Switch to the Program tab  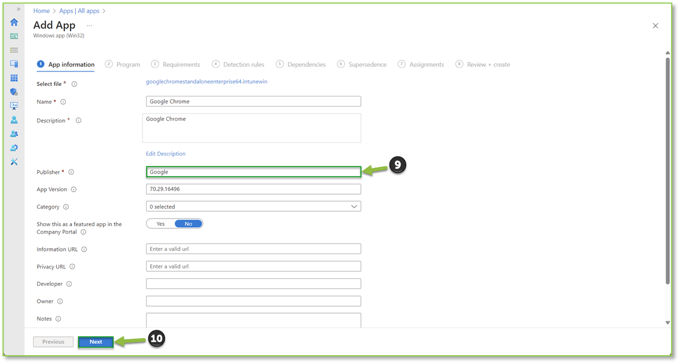(x=123, y=64)
